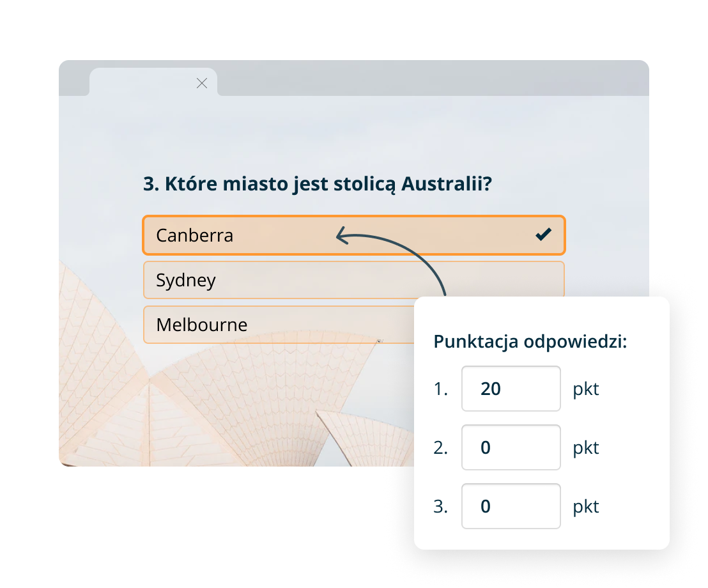Click the 'pkt' label next to answer 2
The width and height of the screenshot is (708, 588).
[x=586, y=448]
